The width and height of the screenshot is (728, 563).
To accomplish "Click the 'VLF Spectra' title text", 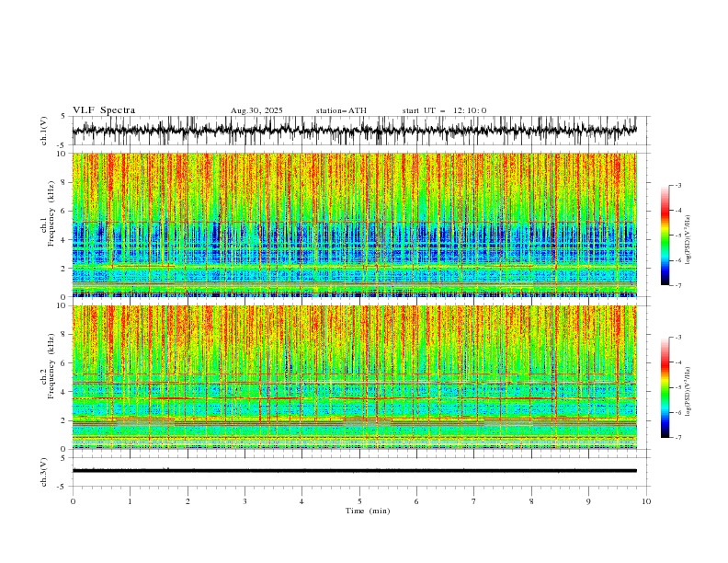I will [x=104, y=110].
